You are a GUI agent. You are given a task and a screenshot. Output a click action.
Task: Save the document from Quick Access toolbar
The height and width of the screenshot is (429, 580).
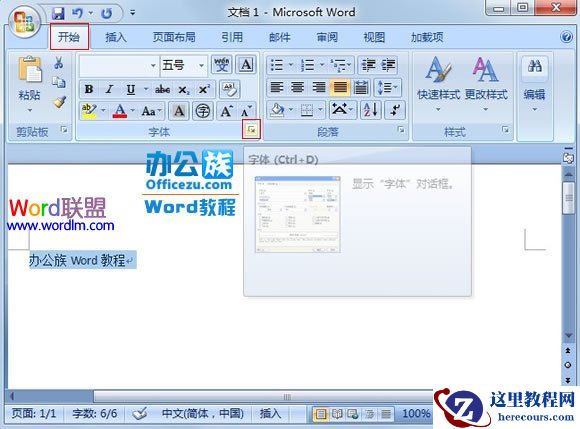pyautogui.click(x=58, y=13)
